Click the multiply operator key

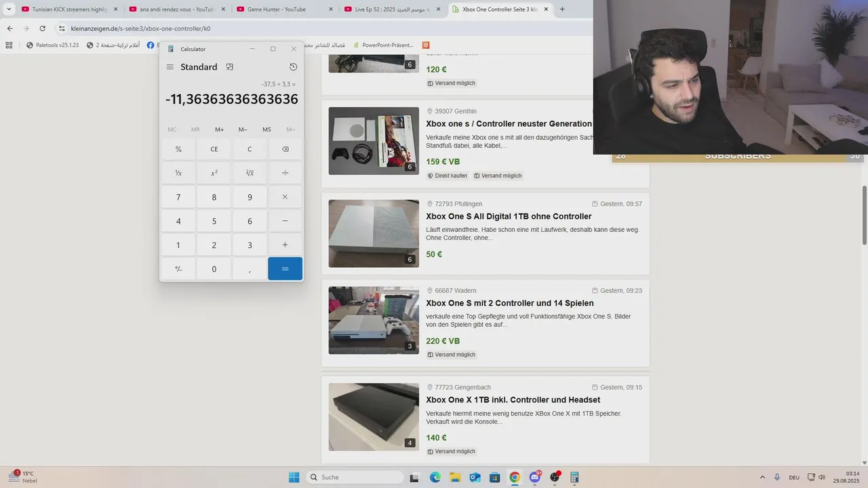pos(285,197)
